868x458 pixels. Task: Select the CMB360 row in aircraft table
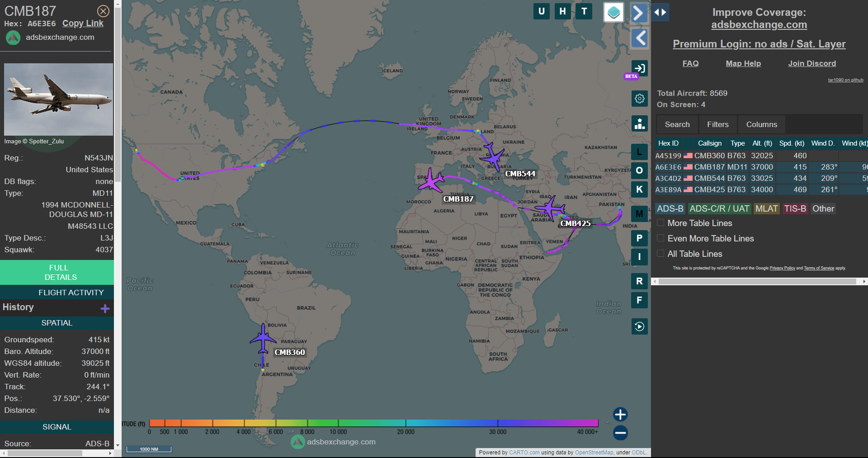point(761,156)
